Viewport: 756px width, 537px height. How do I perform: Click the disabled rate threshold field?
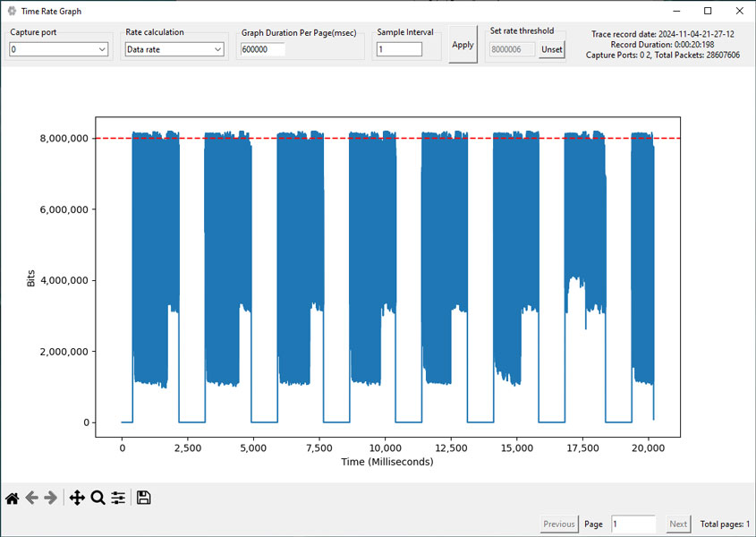tap(512, 49)
